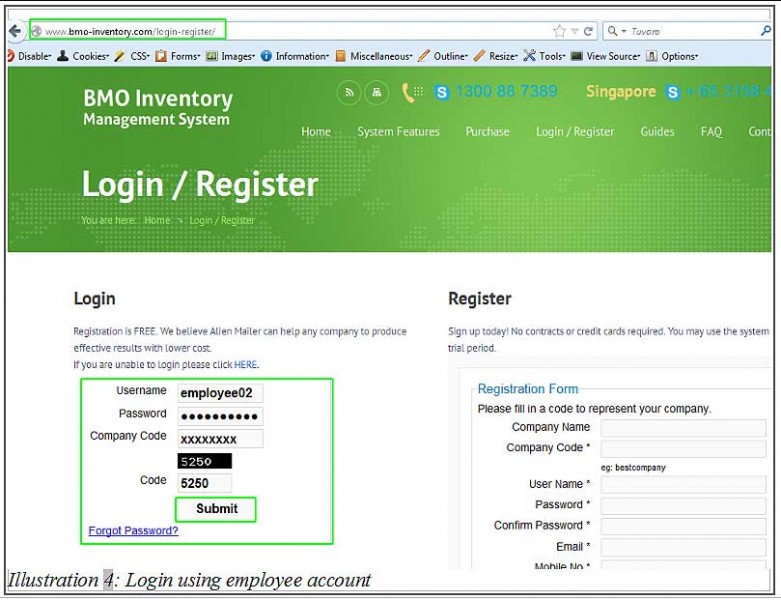Call the 1300 88 7389 number link

tap(507, 92)
